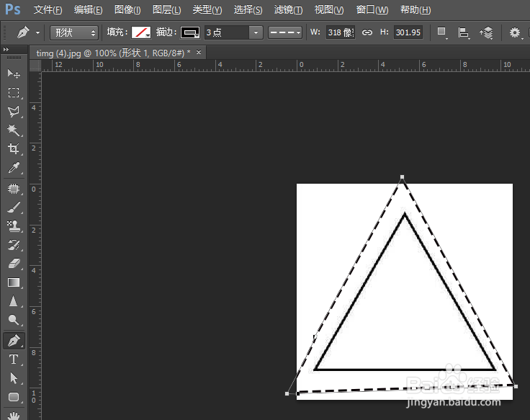The width and height of the screenshot is (530, 420).
Task: Open the gear settings for pen options
Action: click(514, 33)
